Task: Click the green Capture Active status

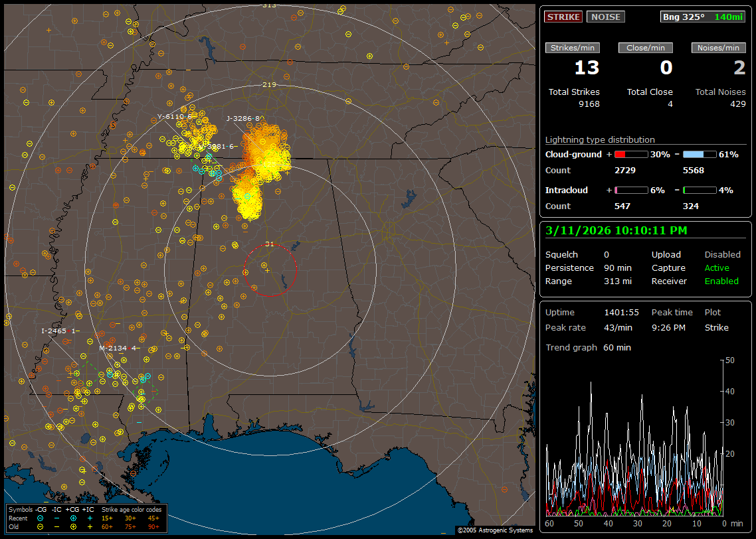Action: coord(717,268)
